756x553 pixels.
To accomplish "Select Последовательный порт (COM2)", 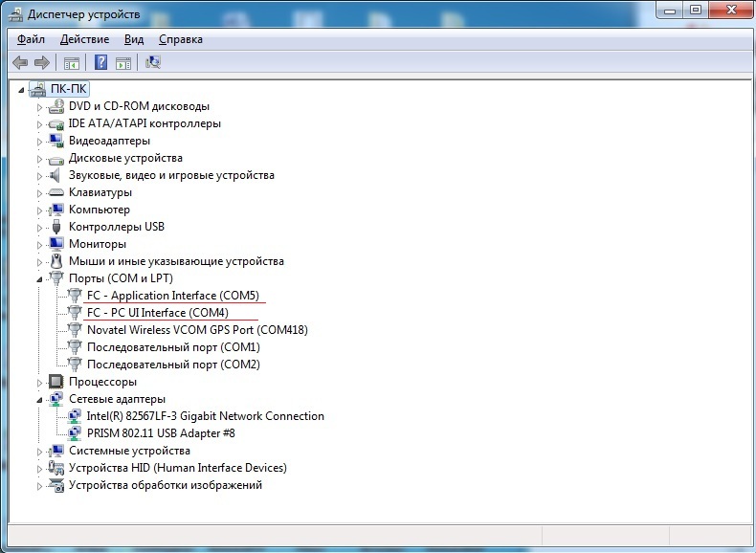I will [173, 365].
